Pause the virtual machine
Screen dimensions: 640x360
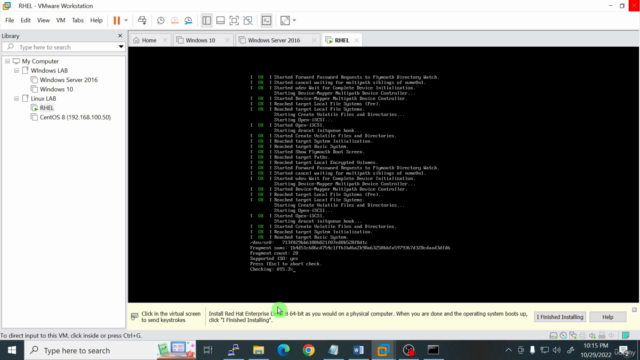(117, 20)
